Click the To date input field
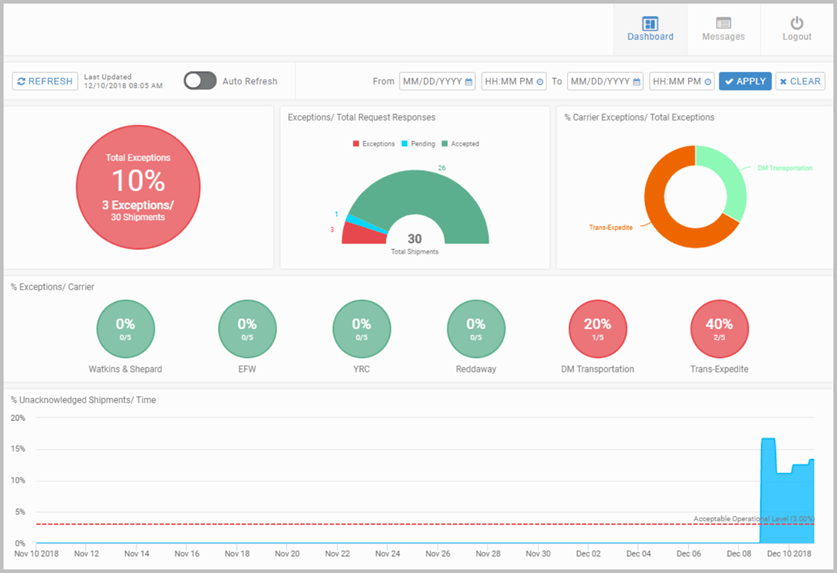The image size is (837, 573). (x=605, y=81)
